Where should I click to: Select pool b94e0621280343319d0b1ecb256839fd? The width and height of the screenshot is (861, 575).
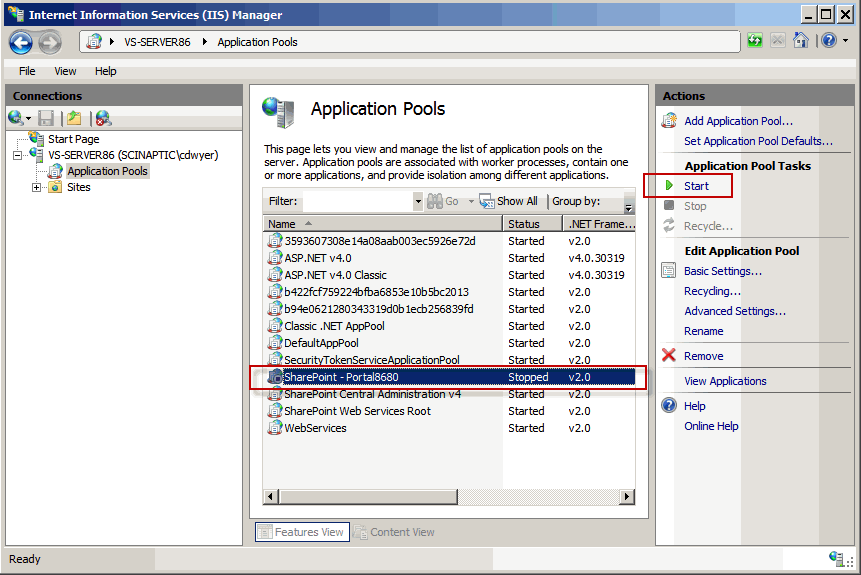pos(449,309)
